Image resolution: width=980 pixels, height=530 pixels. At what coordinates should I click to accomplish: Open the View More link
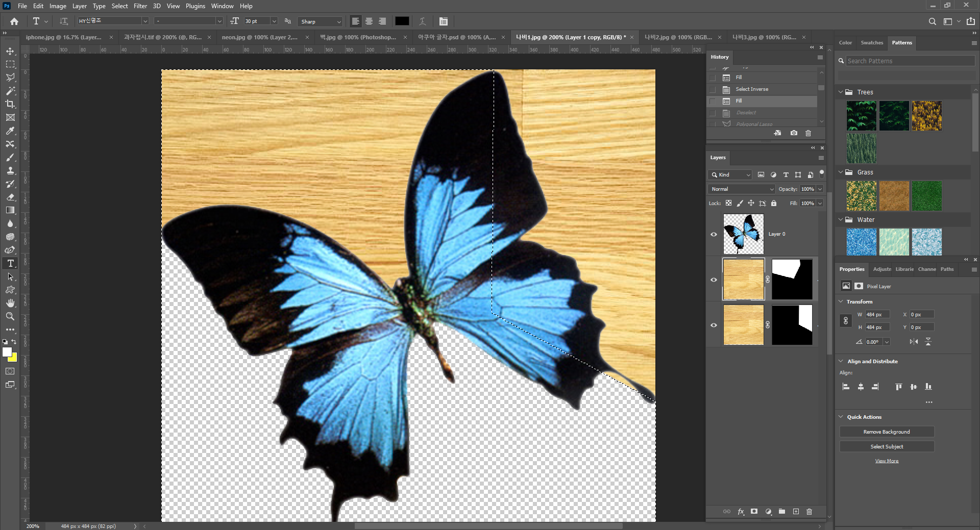[887, 461]
